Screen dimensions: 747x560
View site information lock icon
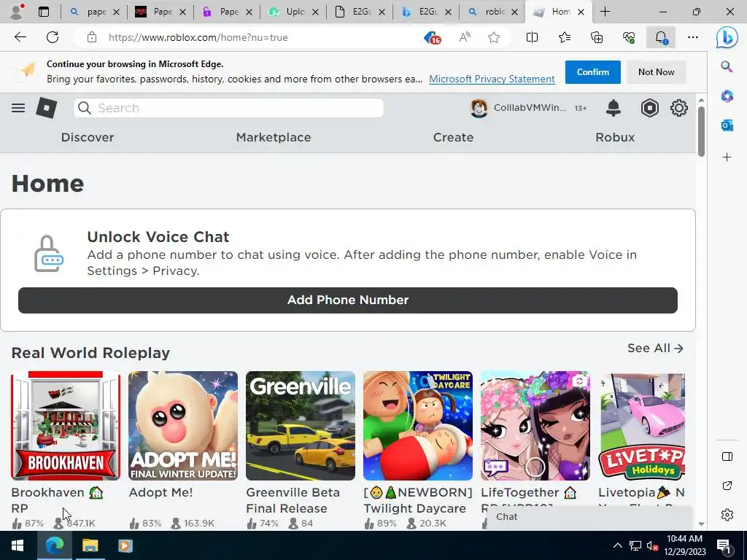coord(92,37)
